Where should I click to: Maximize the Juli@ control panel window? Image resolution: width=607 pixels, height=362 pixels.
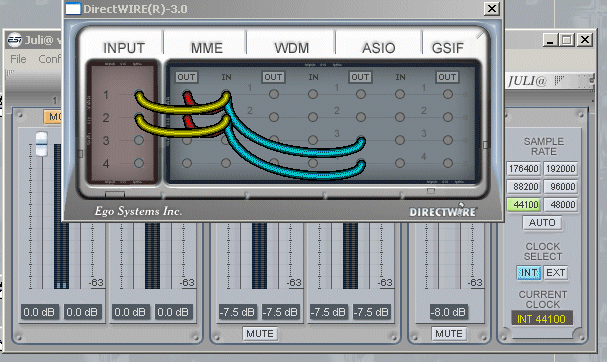(x=567, y=40)
